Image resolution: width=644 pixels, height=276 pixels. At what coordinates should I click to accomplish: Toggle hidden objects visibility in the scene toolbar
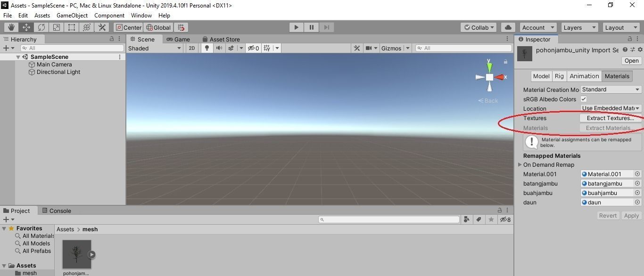coord(254,48)
